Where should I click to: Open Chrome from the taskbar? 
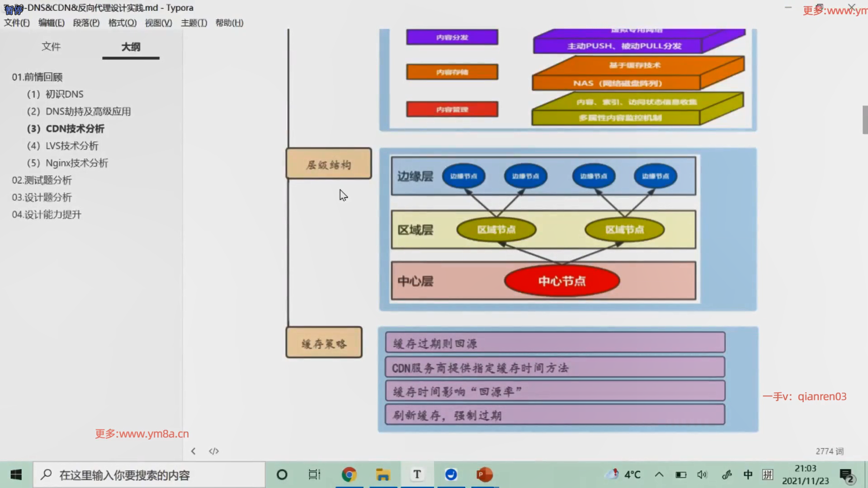349,474
